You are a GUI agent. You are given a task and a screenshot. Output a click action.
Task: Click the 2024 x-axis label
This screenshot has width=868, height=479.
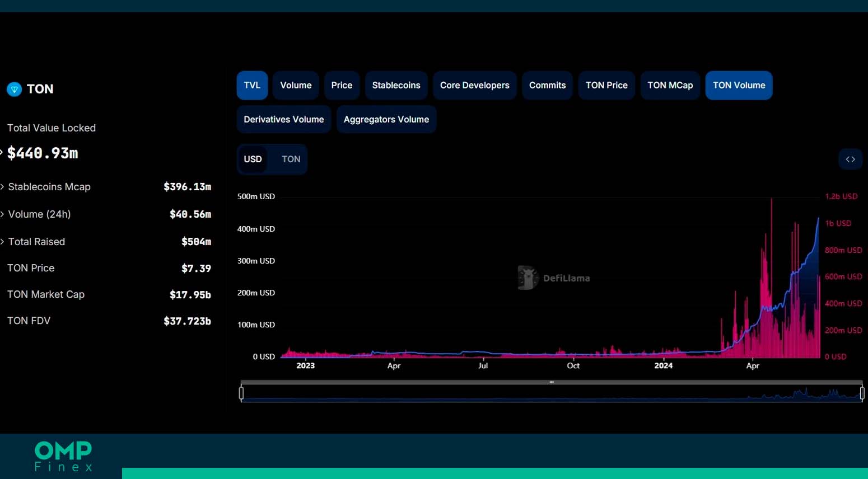664,365
